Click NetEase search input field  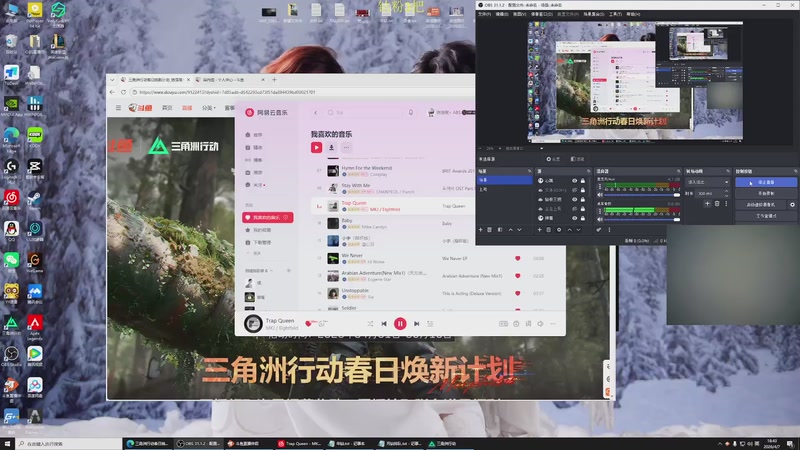pyautogui.click(x=363, y=112)
